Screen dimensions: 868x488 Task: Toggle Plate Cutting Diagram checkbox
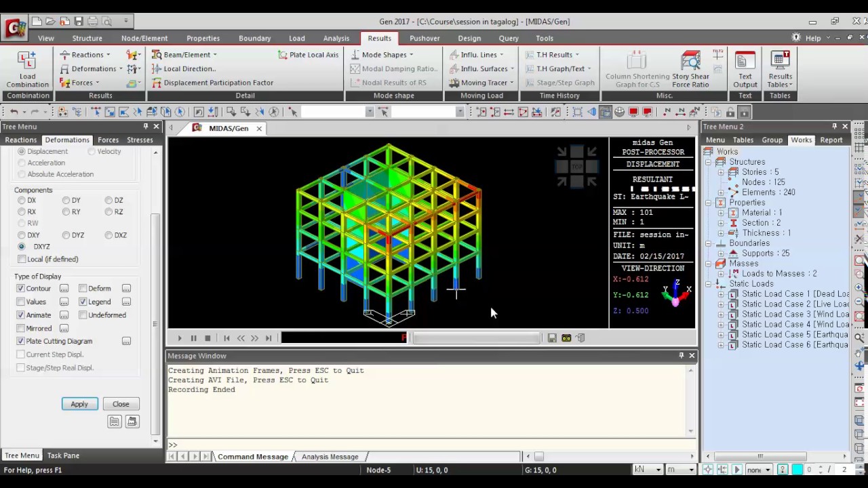(20, 341)
